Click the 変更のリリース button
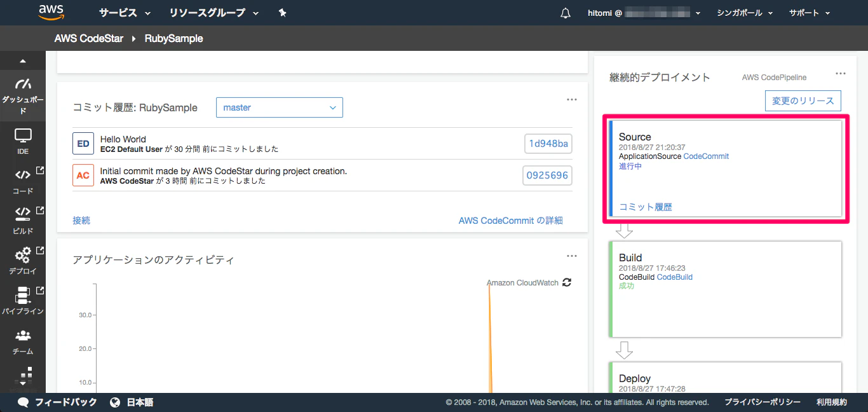This screenshot has height=412, width=868. pyautogui.click(x=803, y=100)
